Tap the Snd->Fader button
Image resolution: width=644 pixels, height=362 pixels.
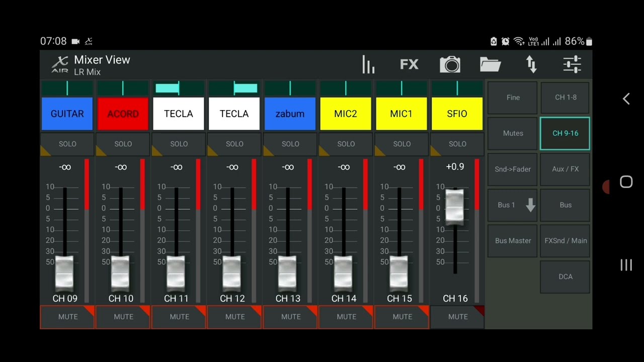click(x=513, y=169)
